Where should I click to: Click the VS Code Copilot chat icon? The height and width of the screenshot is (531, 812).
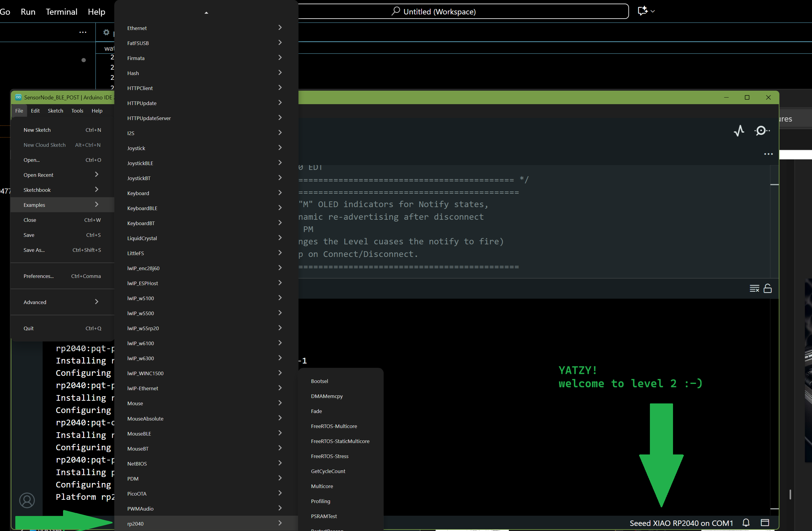[643, 11]
